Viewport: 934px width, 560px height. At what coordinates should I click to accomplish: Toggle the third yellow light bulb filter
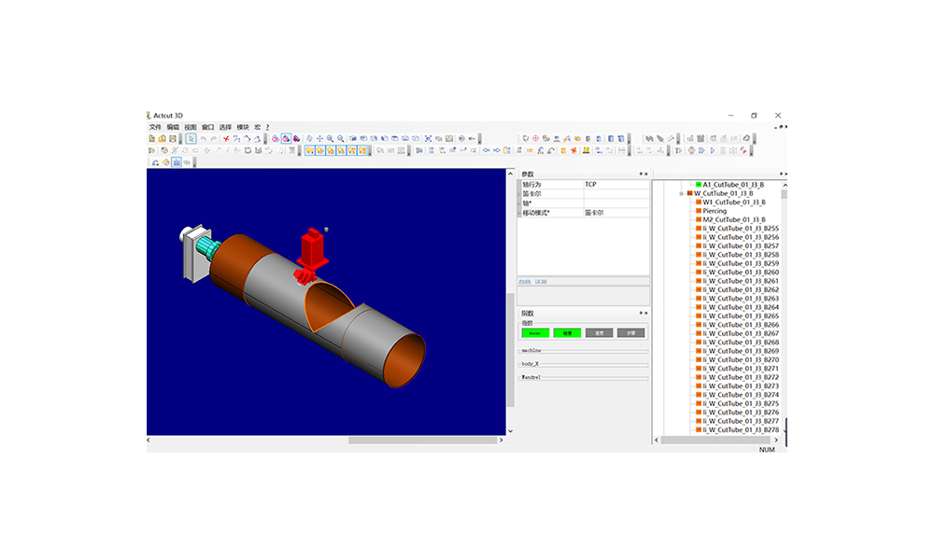332,150
